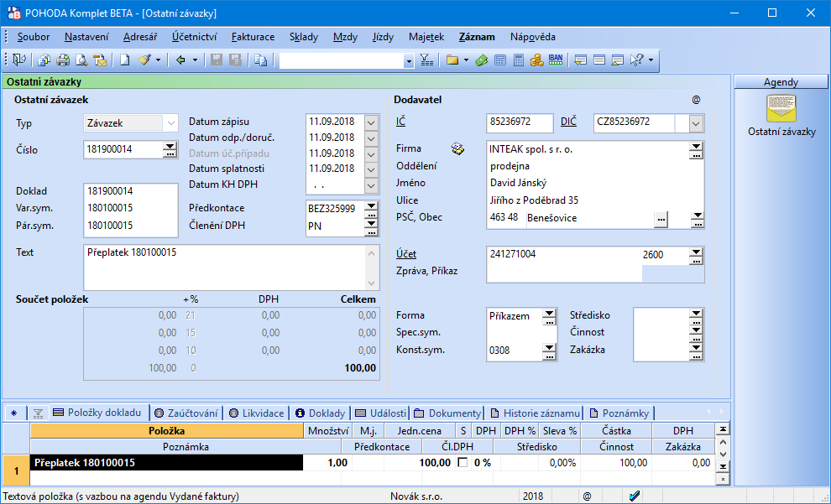The image size is (831, 504).
Task: Open the Sklady menu
Action: (304, 37)
